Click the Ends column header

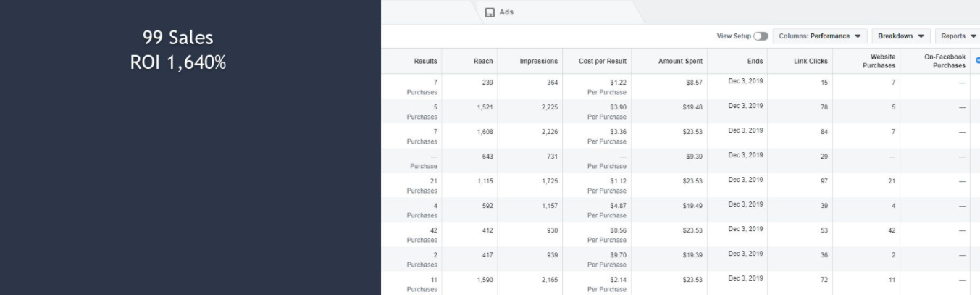pyautogui.click(x=755, y=61)
